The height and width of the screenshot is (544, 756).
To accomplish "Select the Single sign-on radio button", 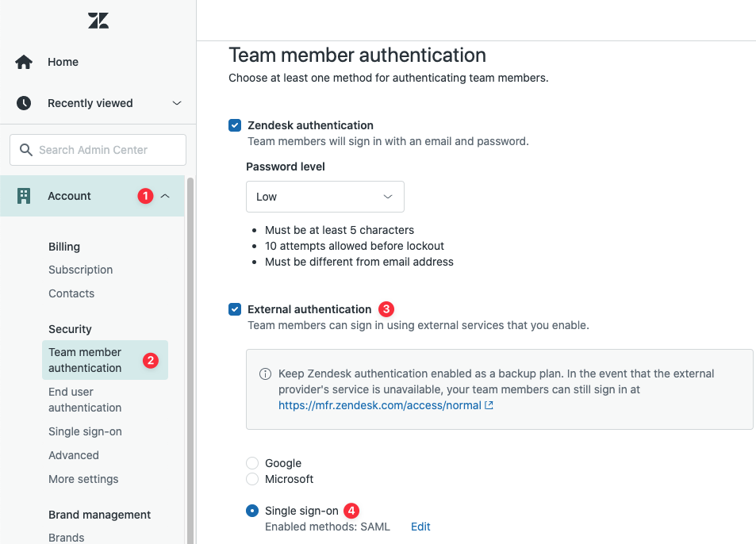I will click(x=252, y=511).
